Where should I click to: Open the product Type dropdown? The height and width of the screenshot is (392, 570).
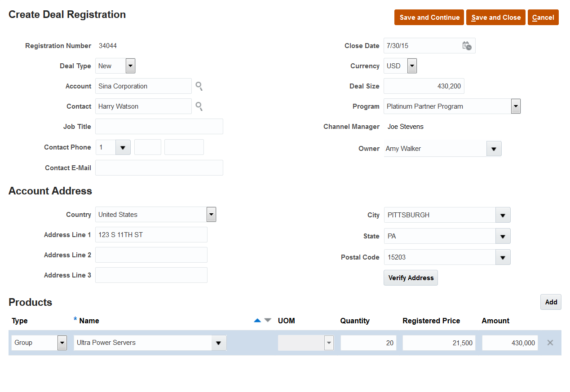pos(62,343)
